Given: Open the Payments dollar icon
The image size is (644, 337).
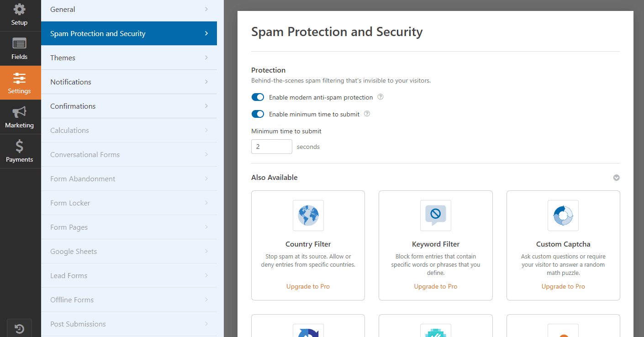Looking at the screenshot, I should (x=19, y=146).
